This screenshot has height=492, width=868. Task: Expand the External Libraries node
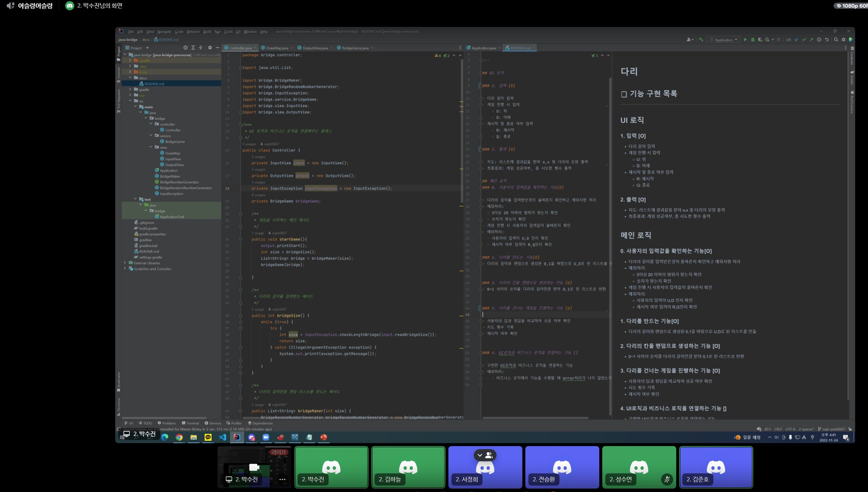[125, 263]
